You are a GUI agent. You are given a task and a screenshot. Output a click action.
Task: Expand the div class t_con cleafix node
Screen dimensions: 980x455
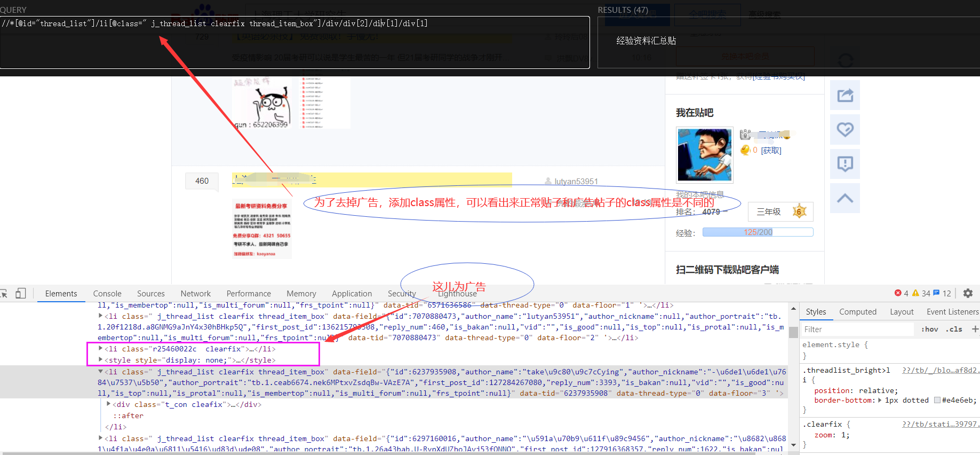point(109,404)
